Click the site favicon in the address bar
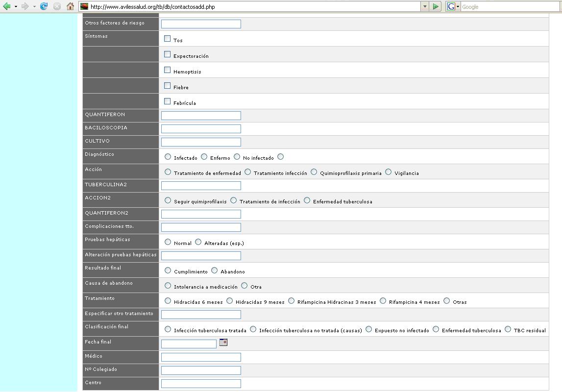The image size is (562, 392). [84, 6]
